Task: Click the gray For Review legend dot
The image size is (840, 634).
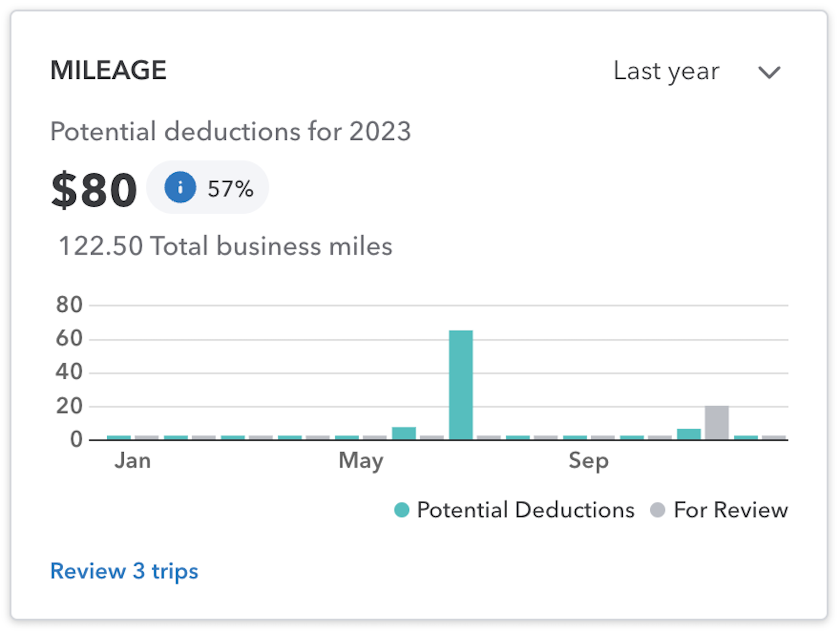Action: click(658, 510)
